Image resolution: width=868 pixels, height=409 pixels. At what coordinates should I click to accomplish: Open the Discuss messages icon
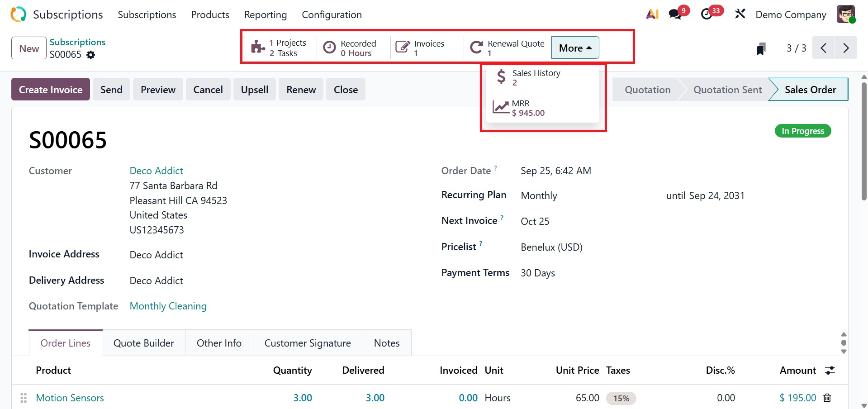point(676,14)
